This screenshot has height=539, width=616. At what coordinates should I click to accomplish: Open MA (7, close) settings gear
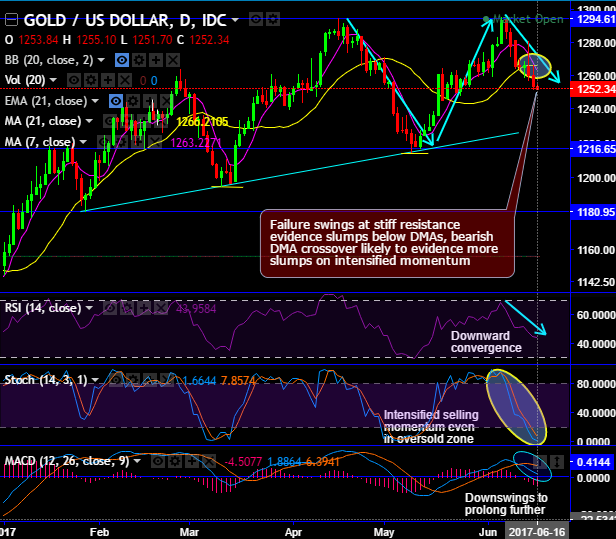coord(121,141)
